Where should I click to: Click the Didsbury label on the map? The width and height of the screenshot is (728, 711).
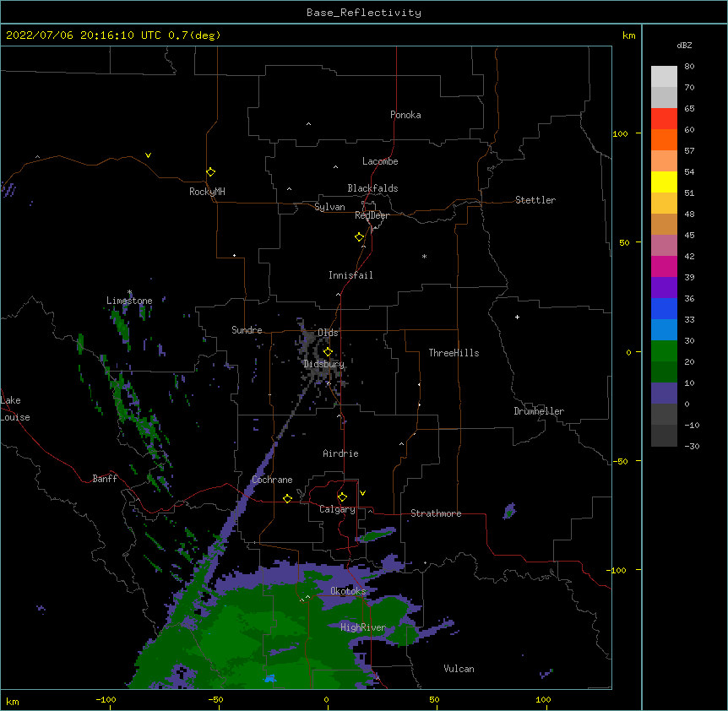pos(324,364)
